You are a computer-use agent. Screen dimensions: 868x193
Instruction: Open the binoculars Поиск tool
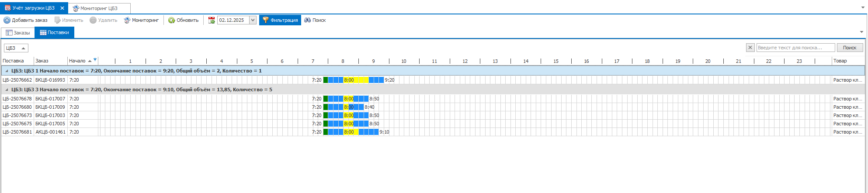(x=315, y=20)
